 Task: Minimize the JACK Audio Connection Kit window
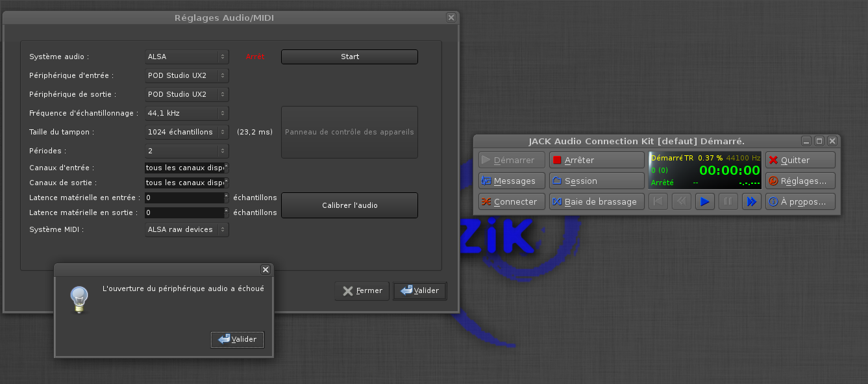(806, 141)
